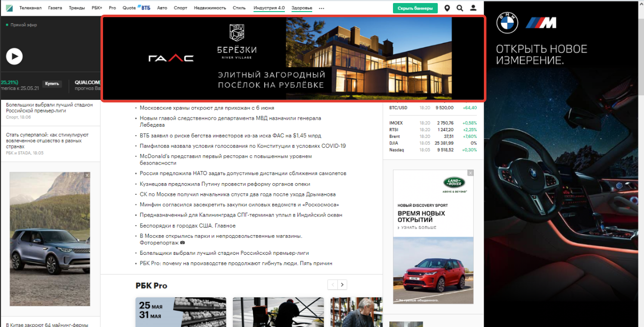
Task: Click the BMW roundel logo
Action: (x=506, y=23)
